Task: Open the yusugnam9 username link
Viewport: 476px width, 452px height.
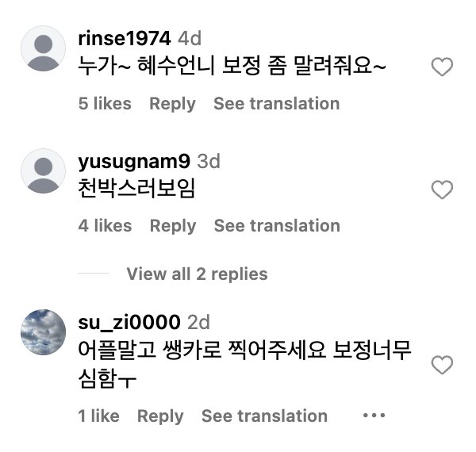Action: pos(134,161)
